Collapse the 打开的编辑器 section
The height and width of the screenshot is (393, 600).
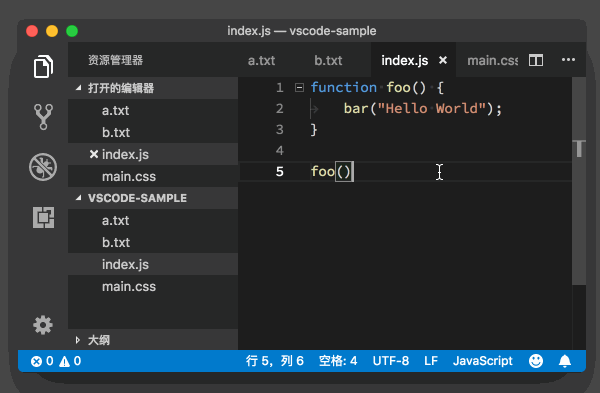click(x=78, y=88)
